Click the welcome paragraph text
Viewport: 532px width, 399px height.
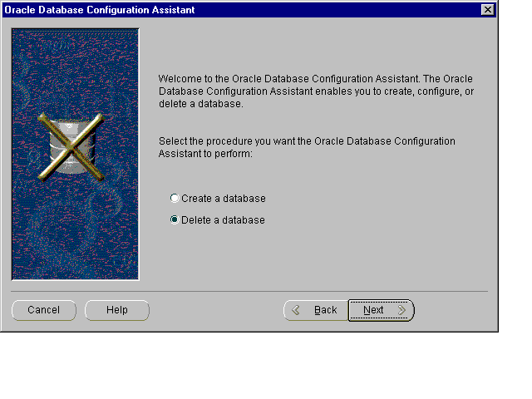coord(316,91)
